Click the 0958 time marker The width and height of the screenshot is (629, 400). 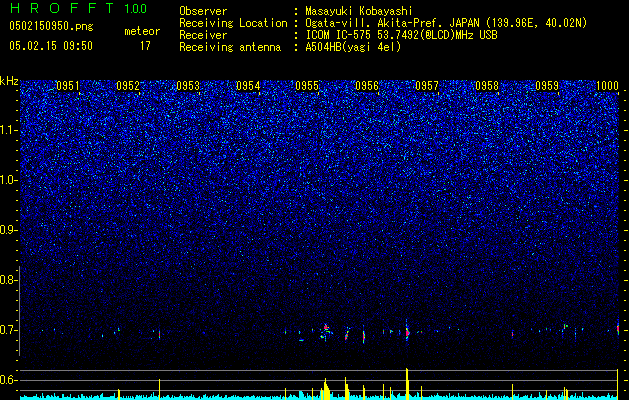(x=487, y=86)
